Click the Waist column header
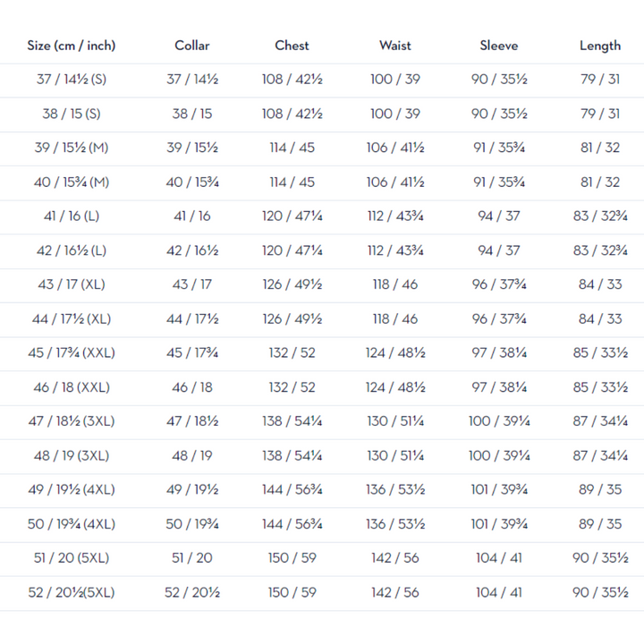644x644 pixels. click(x=394, y=46)
